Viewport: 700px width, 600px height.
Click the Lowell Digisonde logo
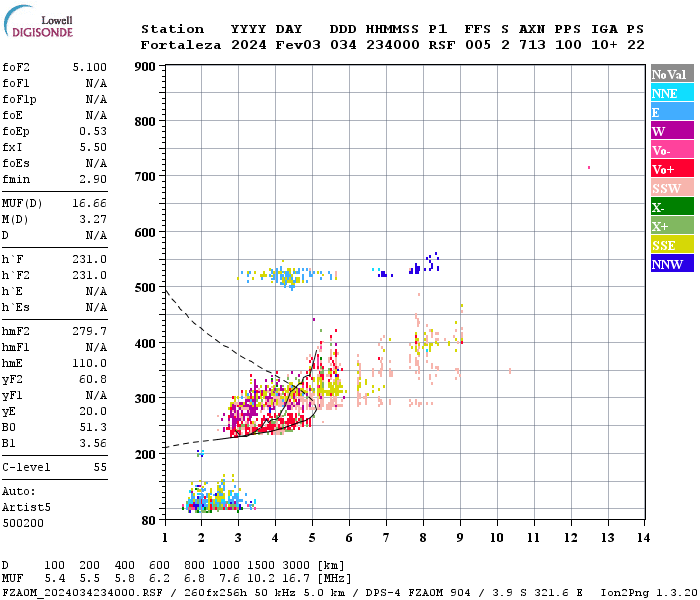(38, 21)
